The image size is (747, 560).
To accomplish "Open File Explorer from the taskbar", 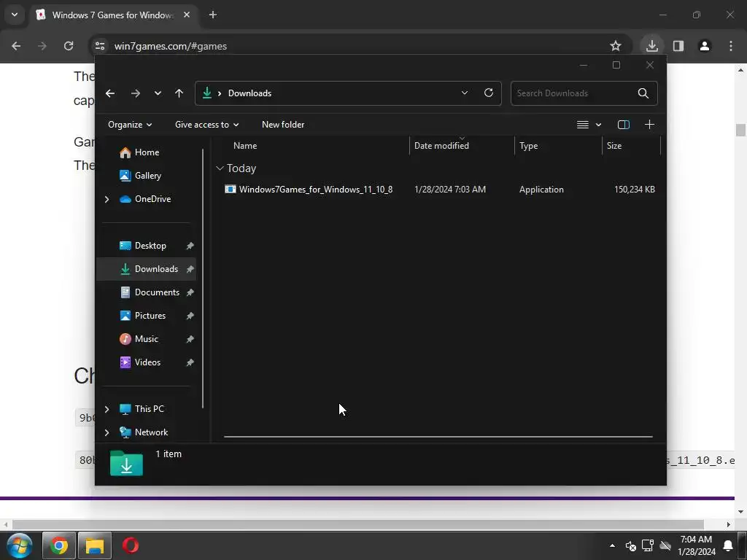I will 95,545.
